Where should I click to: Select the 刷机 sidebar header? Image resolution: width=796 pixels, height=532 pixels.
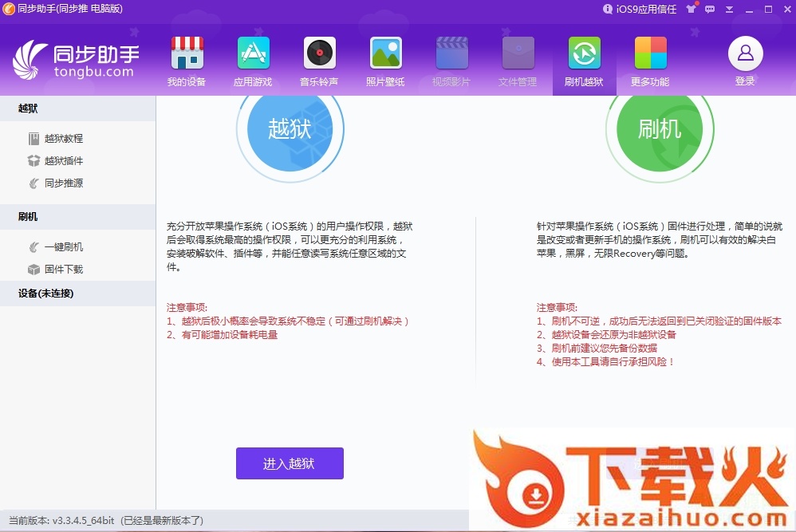pos(77,217)
